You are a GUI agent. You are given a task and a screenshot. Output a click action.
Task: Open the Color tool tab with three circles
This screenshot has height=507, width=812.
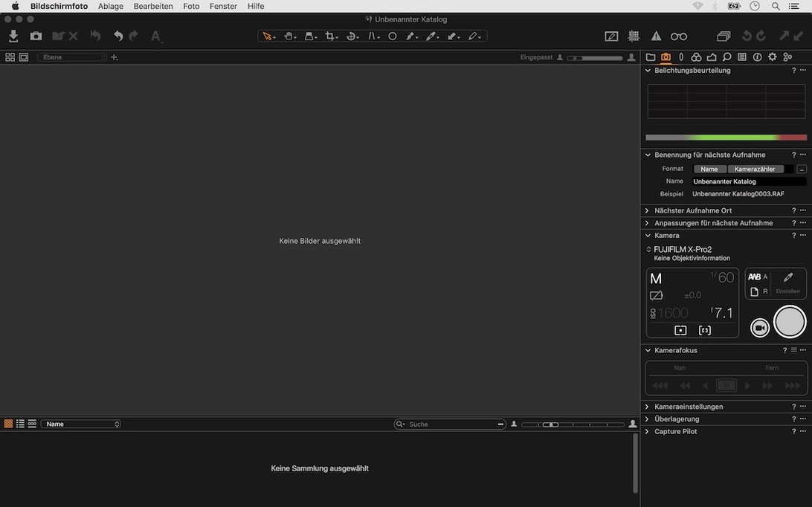pos(696,57)
